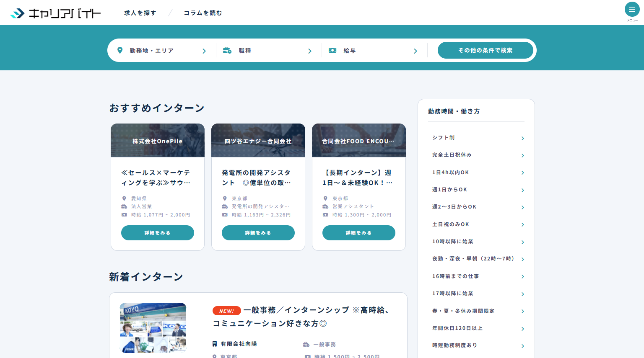Image resolution: width=644 pixels, height=358 pixels.
Task: Click the briefcase icon next to 法人営業
Action: point(124,206)
